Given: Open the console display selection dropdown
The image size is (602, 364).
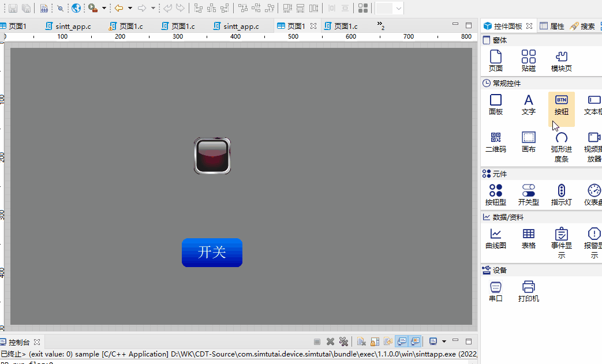Looking at the screenshot, I should [444, 342].
